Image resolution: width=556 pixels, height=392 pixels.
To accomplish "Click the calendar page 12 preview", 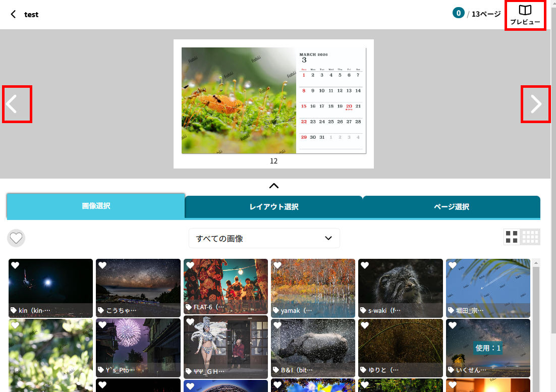I will click(x=273, y=101).
